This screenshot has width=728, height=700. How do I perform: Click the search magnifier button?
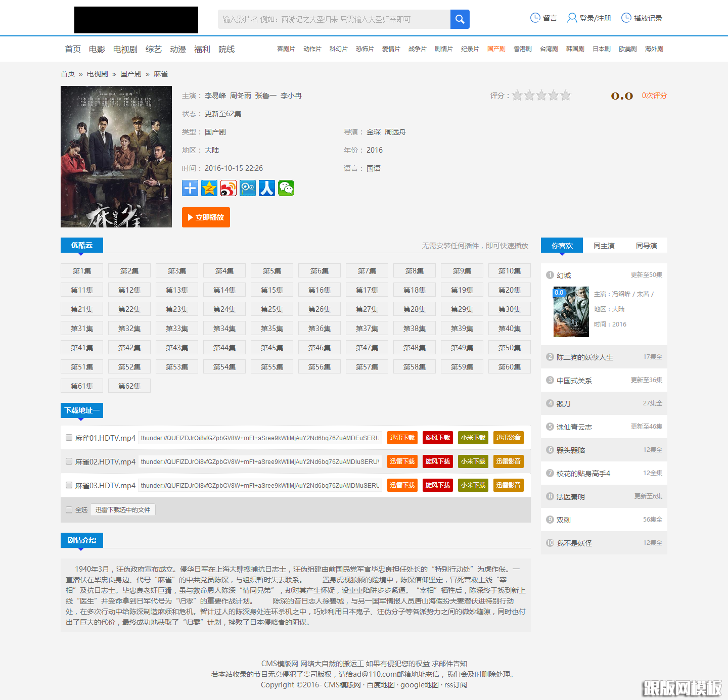tap(460, 19)
